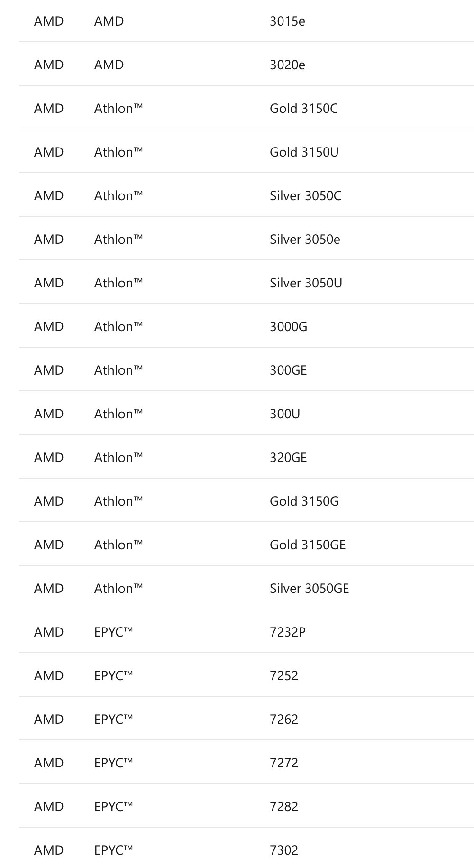
Task: Click the Silver 3050U model cell
Action: pyautogui.click(x=306, y=283)
